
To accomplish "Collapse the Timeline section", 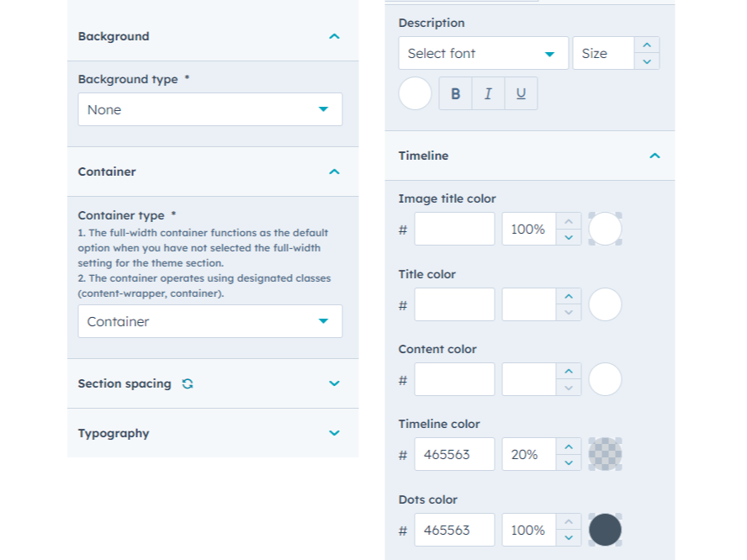I will tap(654, 156).
